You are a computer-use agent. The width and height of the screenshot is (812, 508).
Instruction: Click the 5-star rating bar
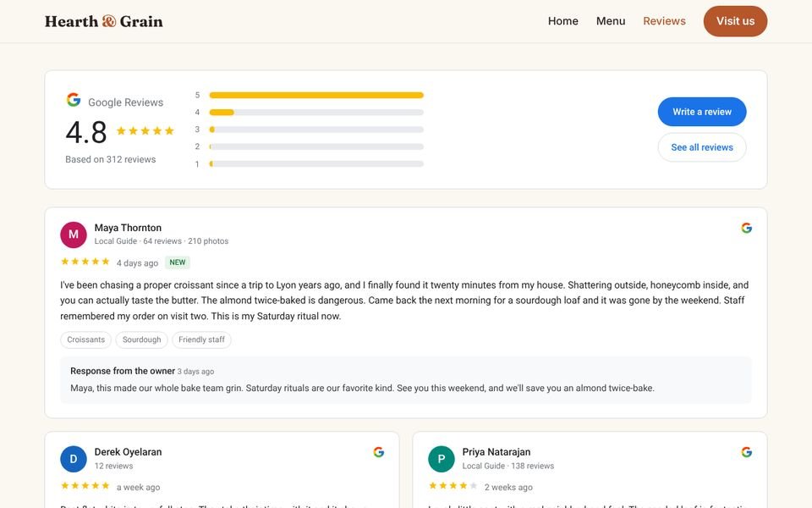316,95
